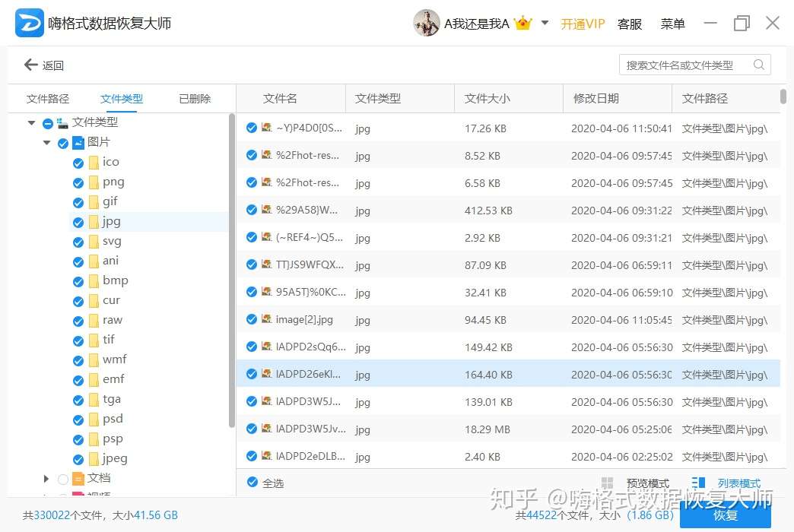Expand the 文档 tree node
Screen dimensions: 794x532
[x=46, y=478]
